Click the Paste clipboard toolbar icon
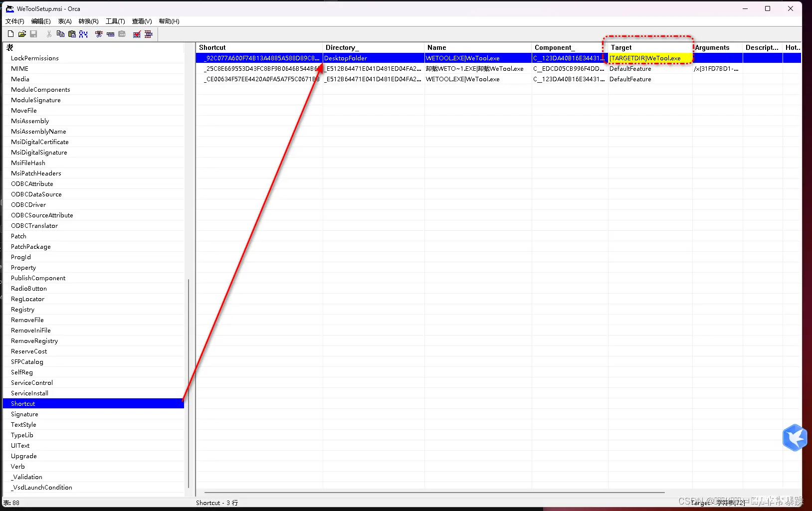812x511 pixels. [x=72, y=34]
